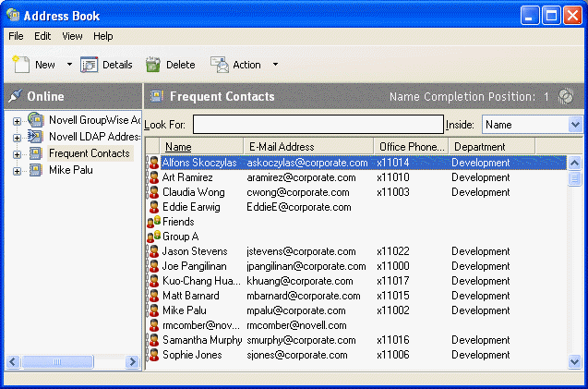Click the rmcomber@nov... contact icon
The width and height of the screenshot is (588, 389).
(x=154, y=325)
